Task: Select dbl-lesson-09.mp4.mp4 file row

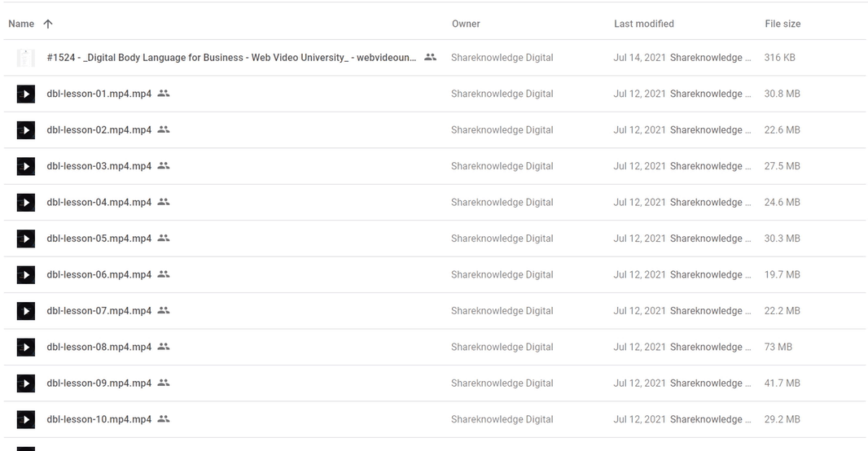Action: [x=435, y=383]
